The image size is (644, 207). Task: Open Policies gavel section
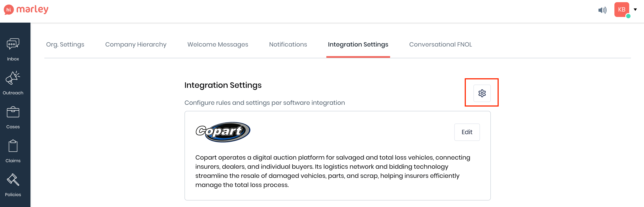[13, 185]
